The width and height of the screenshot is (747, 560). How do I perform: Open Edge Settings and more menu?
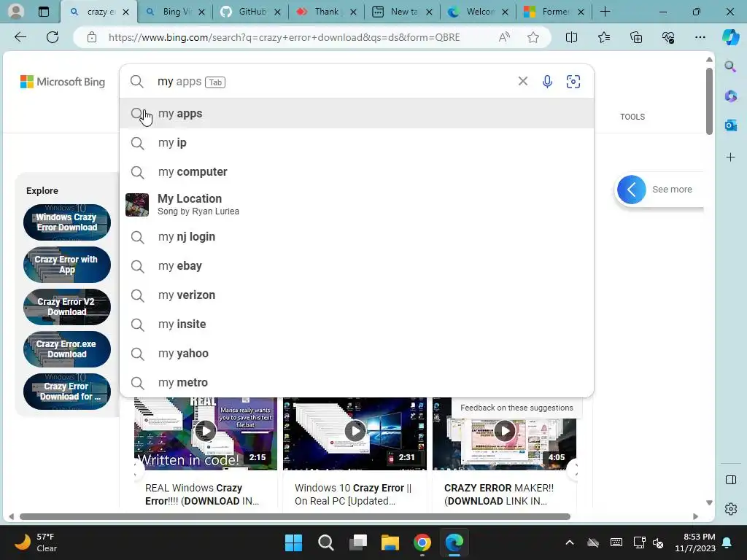[700, 37]
